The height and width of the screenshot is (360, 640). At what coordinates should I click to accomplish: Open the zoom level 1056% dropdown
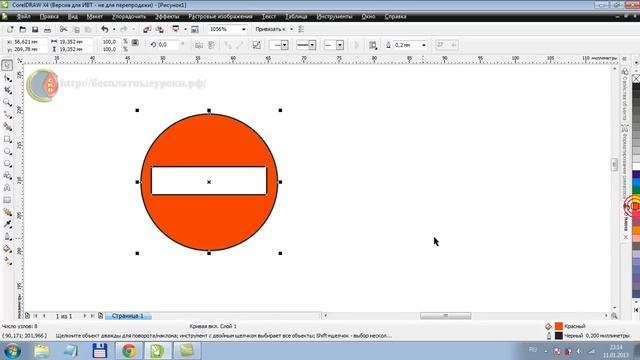tap(244, 29)
